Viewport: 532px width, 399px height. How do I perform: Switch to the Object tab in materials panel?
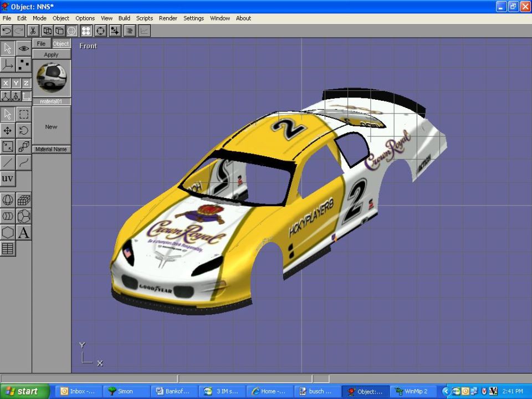[x=61, y=44]
